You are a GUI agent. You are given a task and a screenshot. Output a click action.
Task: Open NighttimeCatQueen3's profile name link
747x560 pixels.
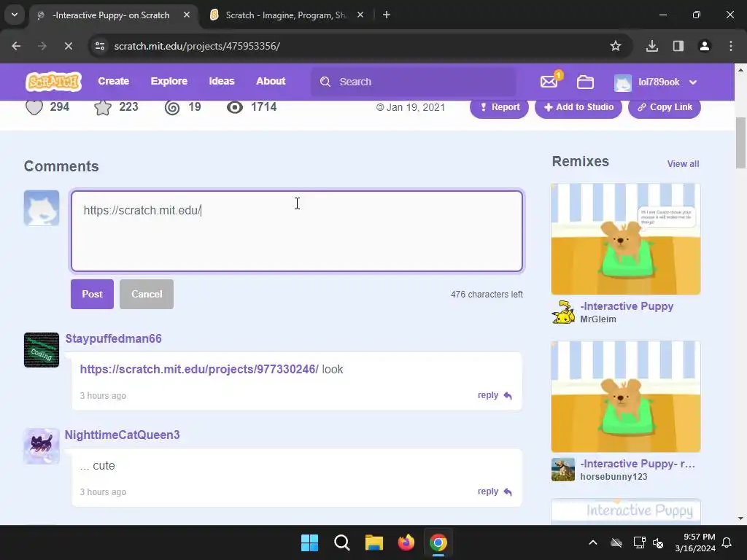point(122,435)
